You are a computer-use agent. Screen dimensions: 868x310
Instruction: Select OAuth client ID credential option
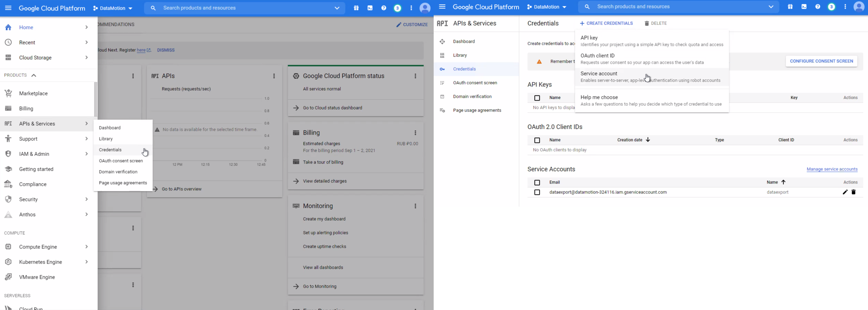[x=652, y=59]
